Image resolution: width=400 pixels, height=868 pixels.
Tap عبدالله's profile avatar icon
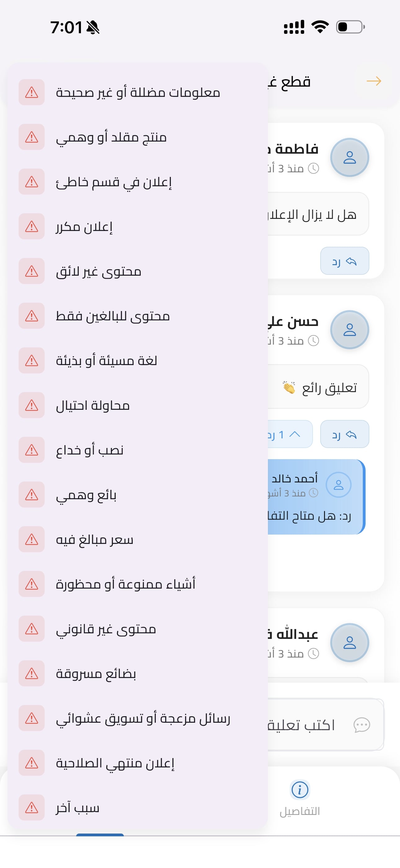tap(349, 643)
